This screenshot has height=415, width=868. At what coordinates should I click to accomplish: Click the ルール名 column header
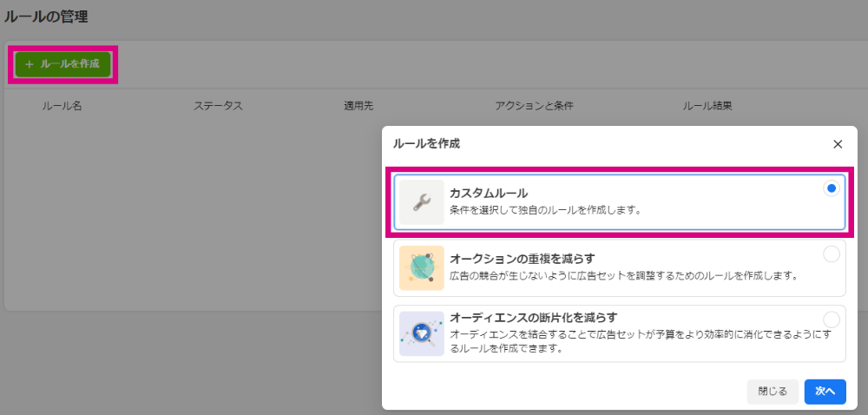(x=62, y=106)
